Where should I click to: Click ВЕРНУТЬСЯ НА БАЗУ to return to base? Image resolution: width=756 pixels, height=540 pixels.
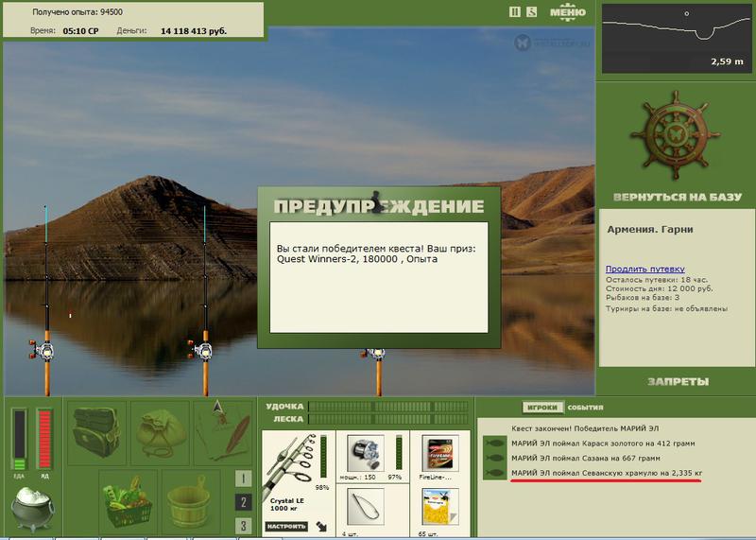click(x=678, y=197)
